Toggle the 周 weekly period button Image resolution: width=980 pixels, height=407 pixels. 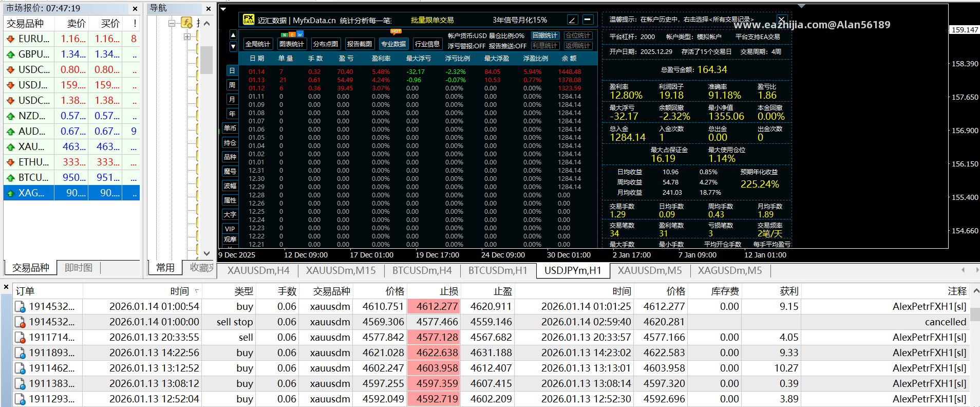pyautogui.click(x=232, y=85)
